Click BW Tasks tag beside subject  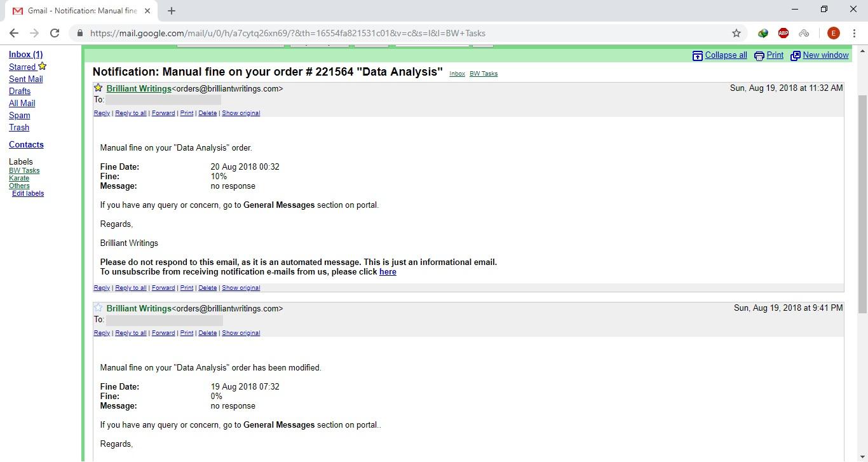[x=484, y=74]
